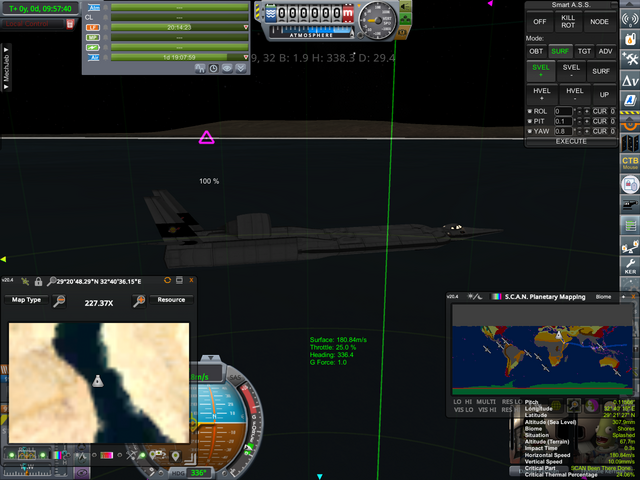Collapse the navball using its top arrow

(x=211, y=358)
